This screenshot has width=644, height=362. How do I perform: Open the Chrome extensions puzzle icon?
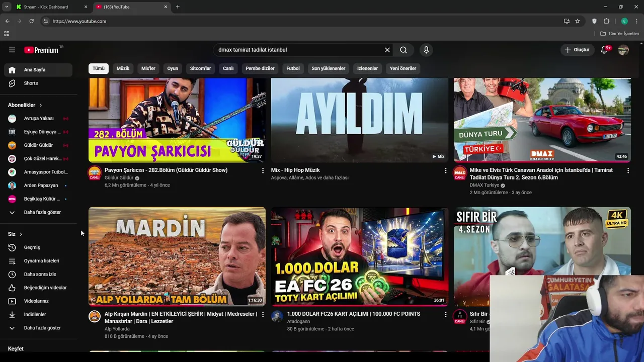click(x=606, y=21)
